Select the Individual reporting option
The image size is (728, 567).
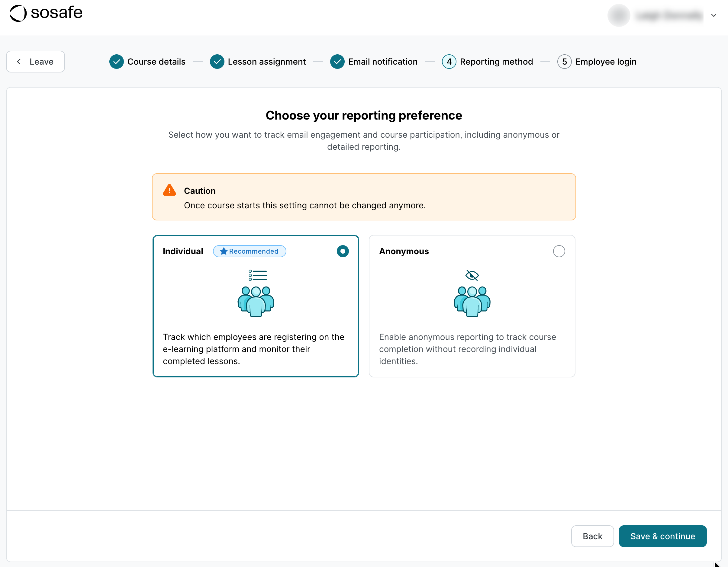click(343, 251)
